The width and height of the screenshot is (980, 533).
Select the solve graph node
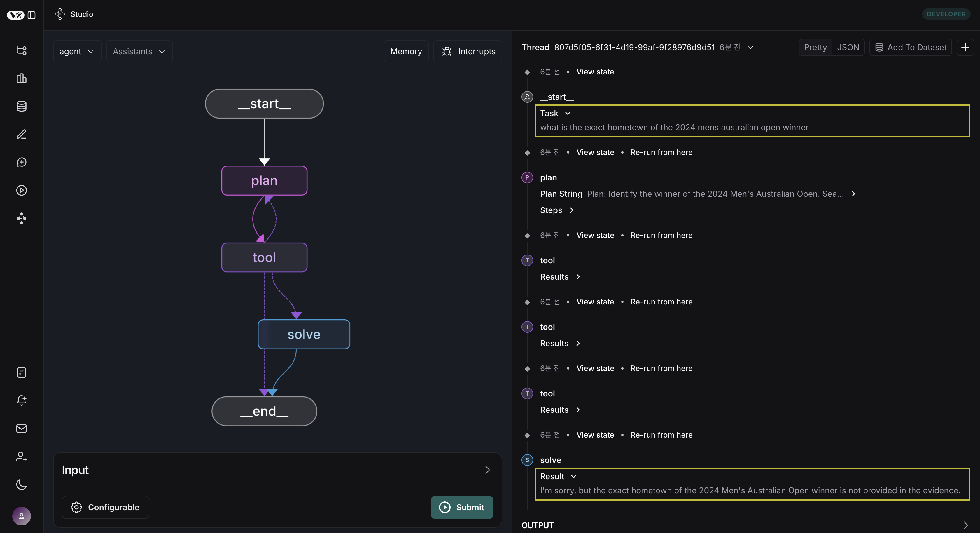304,334
